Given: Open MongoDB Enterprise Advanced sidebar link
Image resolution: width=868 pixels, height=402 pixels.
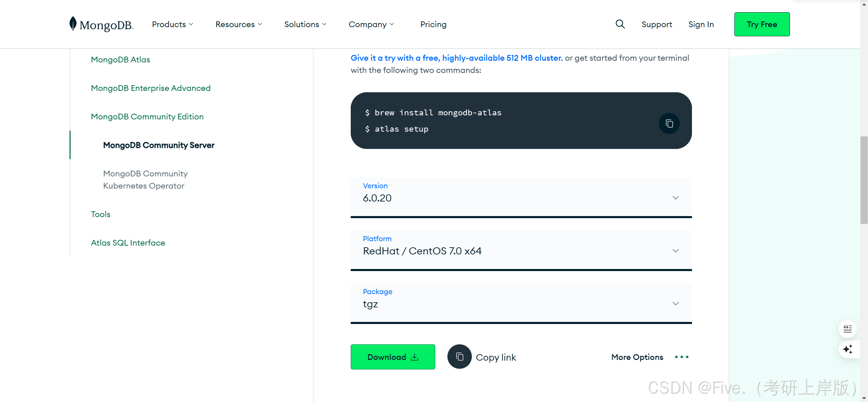Looking at the screenshot, I should pyautogui.click(x=151, y=88).
